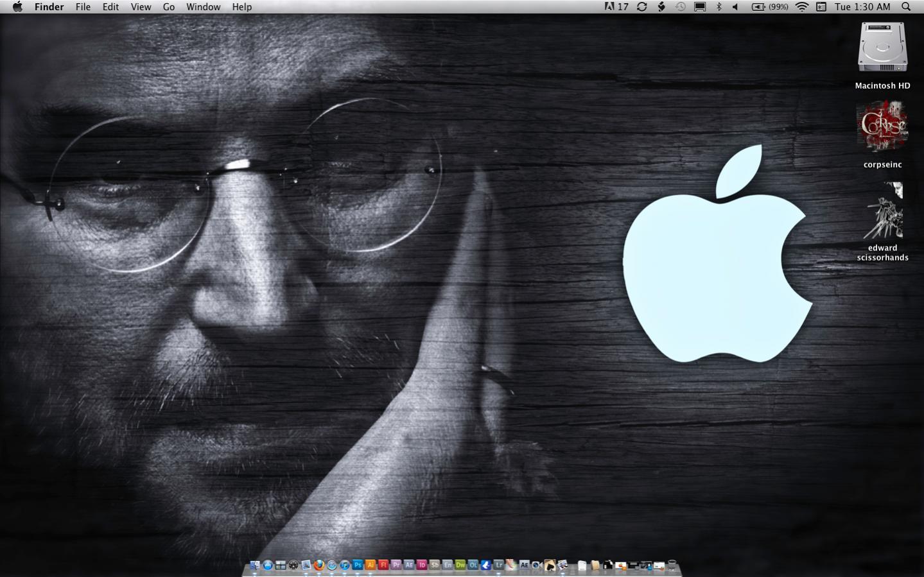Launch Flash (Fl) from the Dock
Screen dimensions: 924x577
[383, 565]
